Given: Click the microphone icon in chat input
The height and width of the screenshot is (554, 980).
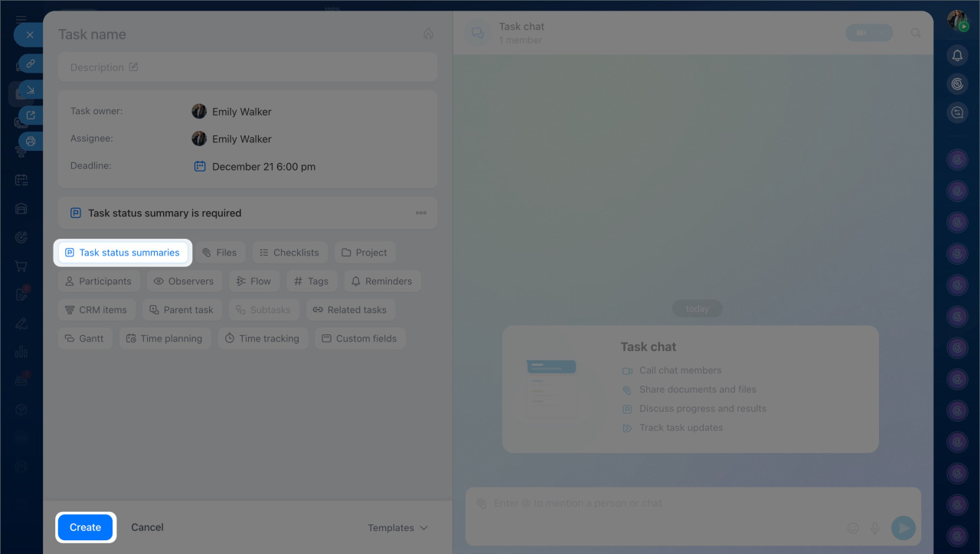Looking at the screenshot, I should pos(874,527).
